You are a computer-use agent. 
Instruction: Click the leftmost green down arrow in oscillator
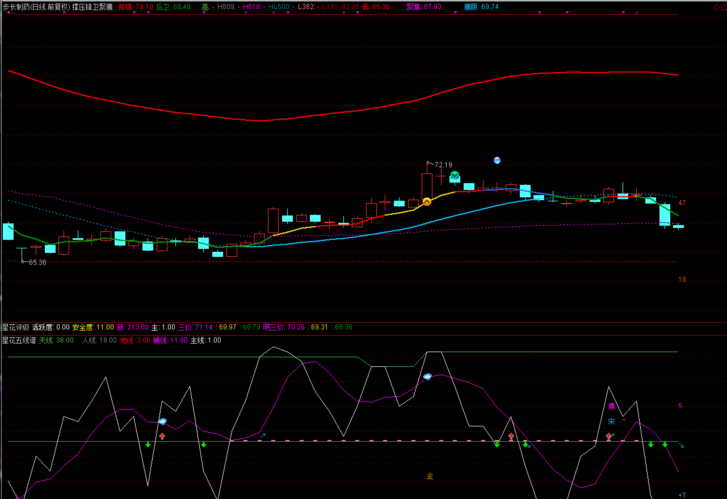(x=148, y=444)
